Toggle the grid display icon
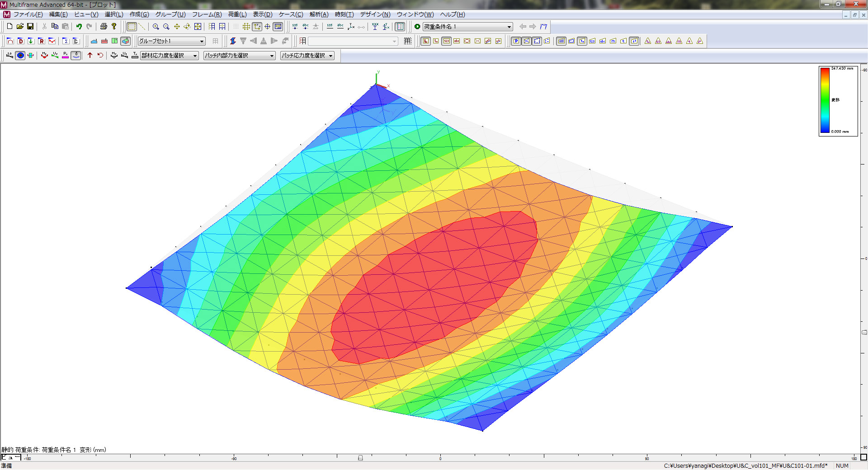 click(246, 27)
